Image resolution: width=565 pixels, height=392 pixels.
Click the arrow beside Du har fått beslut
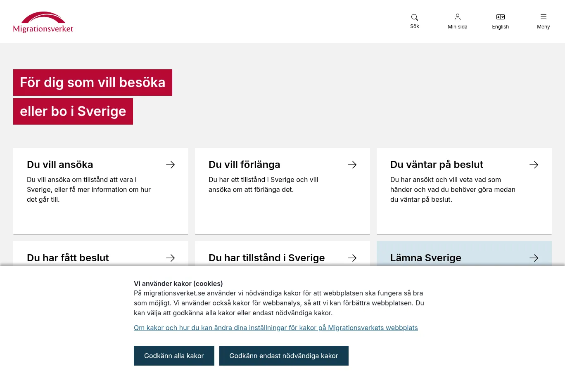(x=170, y=258)
